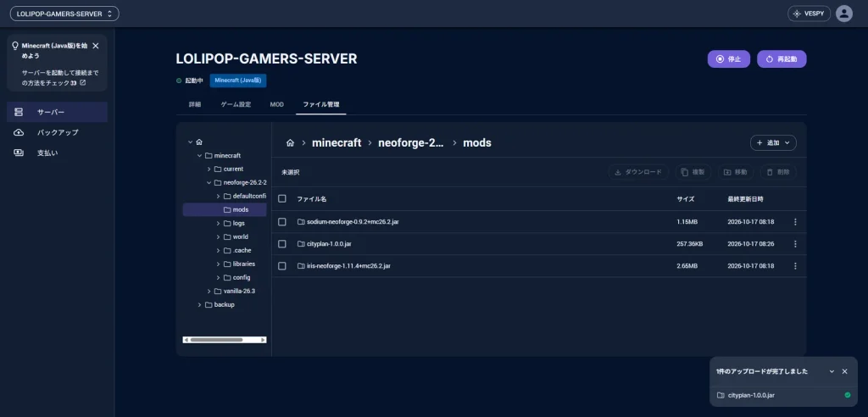Viewport: 868px width, 417px height.
Task: Expand the config folder chevron
Action: point(218,277)
